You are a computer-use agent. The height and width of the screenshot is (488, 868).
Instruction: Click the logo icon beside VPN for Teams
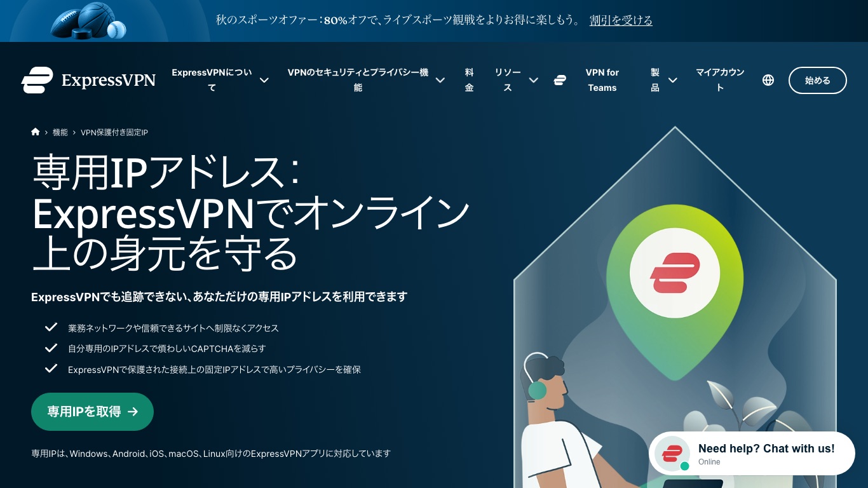pyautogui.click(x=560, y=80)
